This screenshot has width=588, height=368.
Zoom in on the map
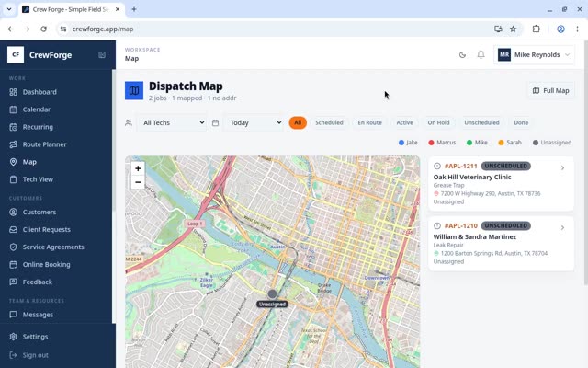(x=138, y=168)
